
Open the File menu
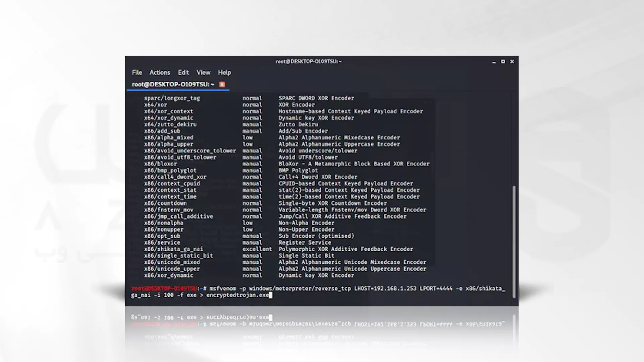coord(137,72)
